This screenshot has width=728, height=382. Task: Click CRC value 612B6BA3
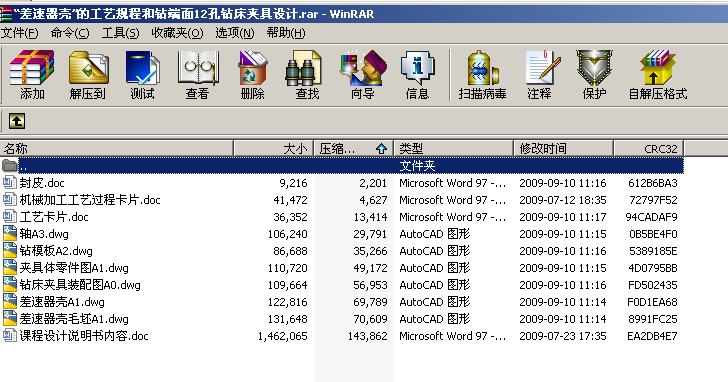click(x=652, y=183)
